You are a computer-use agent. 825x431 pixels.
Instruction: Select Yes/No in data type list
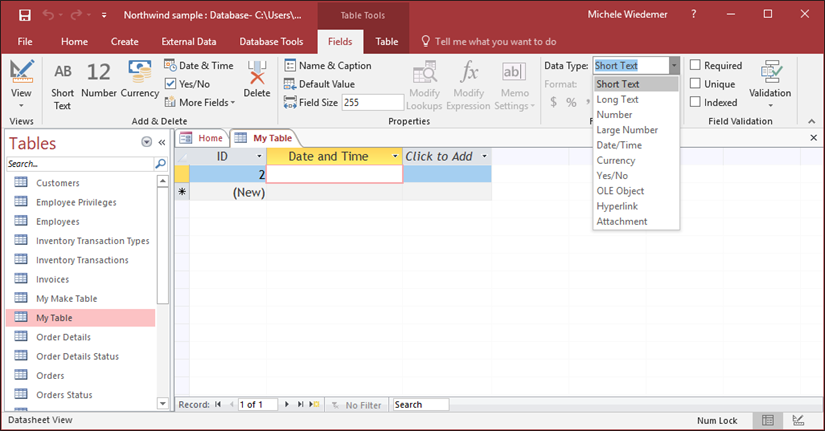coord(636,175)
